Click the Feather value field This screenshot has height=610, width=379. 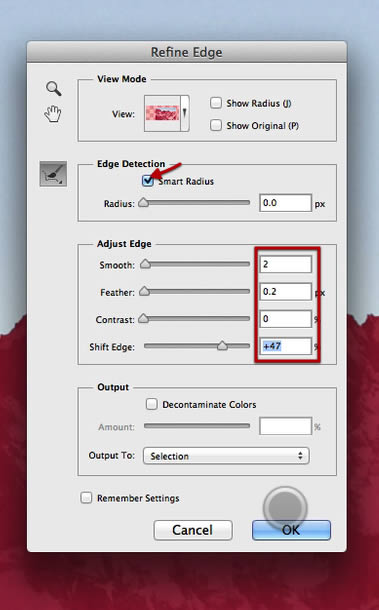286,291
